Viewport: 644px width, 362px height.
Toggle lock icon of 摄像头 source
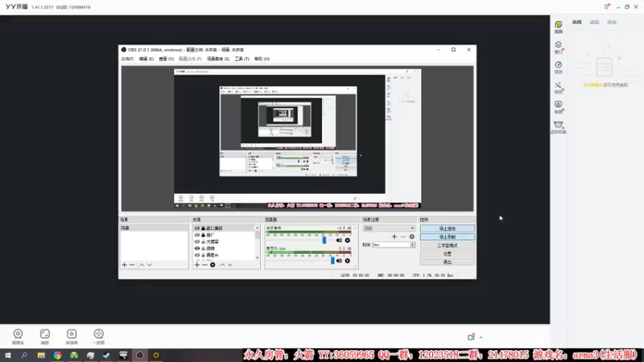[x=203, y=255]
